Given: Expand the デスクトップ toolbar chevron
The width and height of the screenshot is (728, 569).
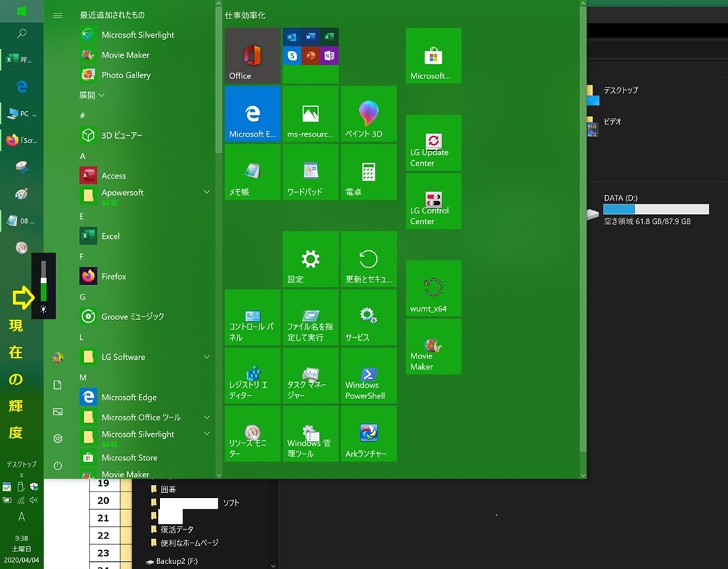Looking at the screenshot, I should (21, 474).
